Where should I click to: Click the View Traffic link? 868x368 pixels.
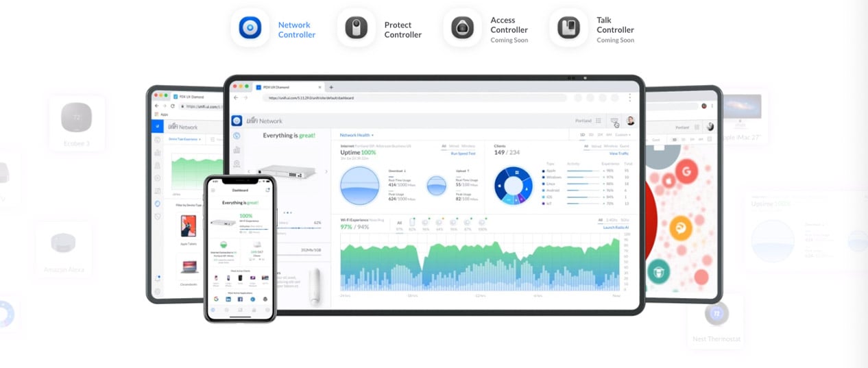coord(619,153)
